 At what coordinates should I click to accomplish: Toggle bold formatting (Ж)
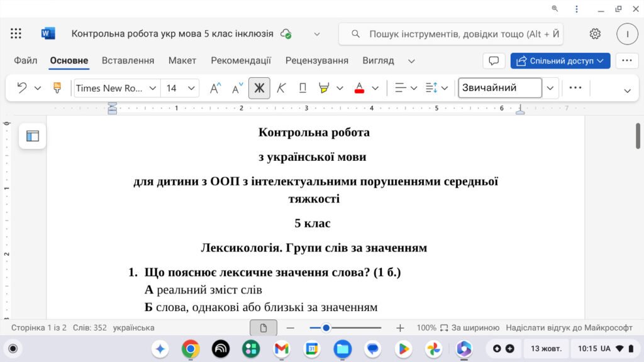(259, 88)
